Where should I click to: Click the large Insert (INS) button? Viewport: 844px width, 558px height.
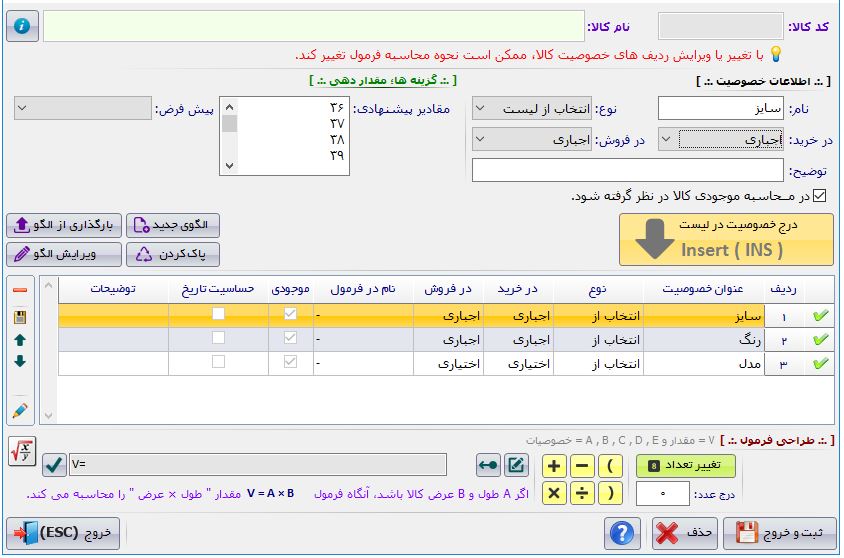[725, 239]
